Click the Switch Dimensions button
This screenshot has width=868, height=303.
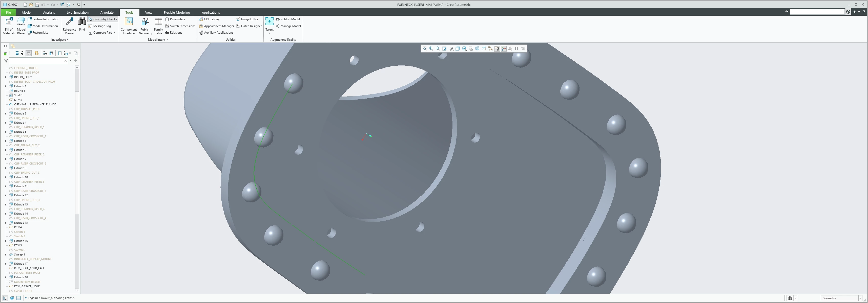180,26
